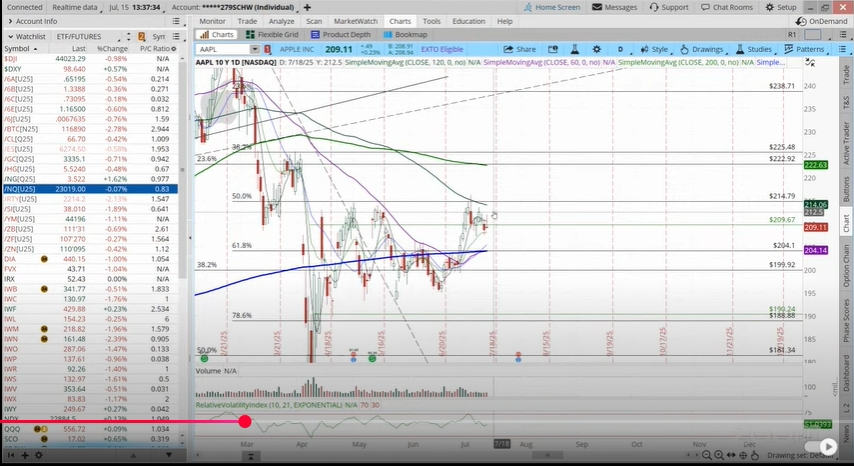Screen dimensions: 854x466
Task: Open the Product Depth sub-tab
Action: [x=340, y=34]
